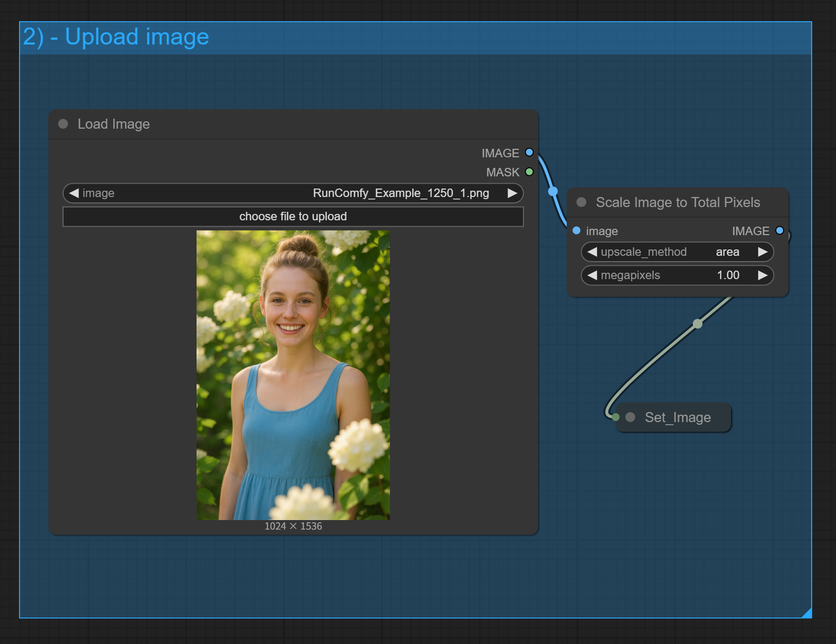Switch upscale_method to previous option
The width and height of the screenshot is (836, 644).
pyautogui.click(x=592, y=252)
